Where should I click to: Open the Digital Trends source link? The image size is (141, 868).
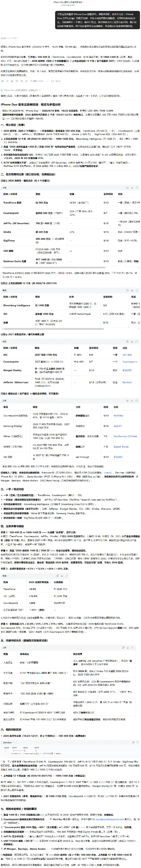click(121, 447)
